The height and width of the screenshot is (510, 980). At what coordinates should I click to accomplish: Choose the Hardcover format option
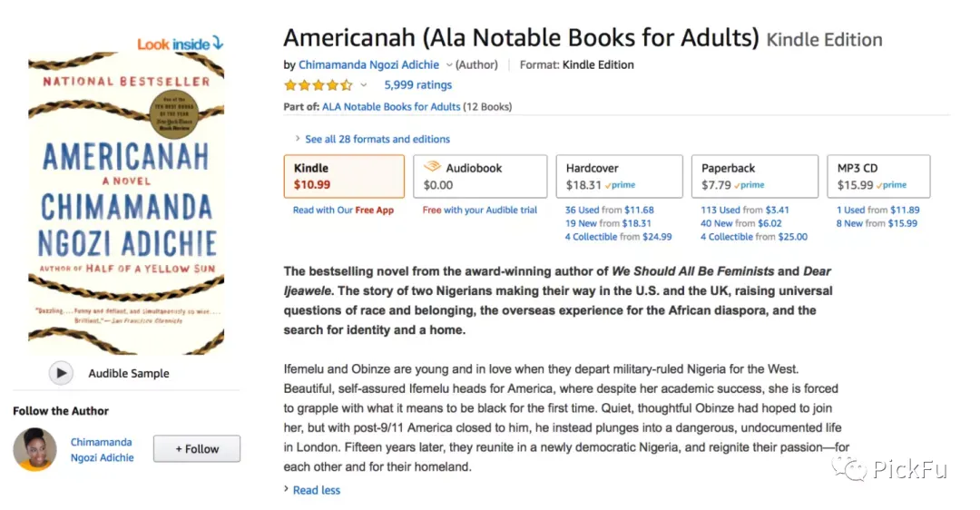click(x=620, y=176)
